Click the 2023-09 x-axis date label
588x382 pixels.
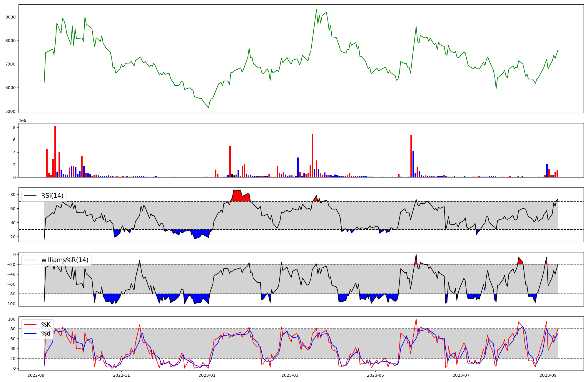548,375
